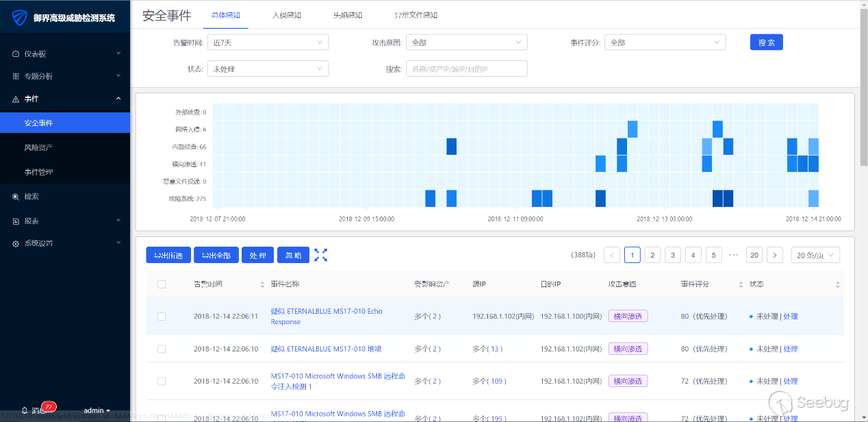Open the 20 条/页 page size dropdown
This screenshot has width=868, height=422.
pos(815,256)
